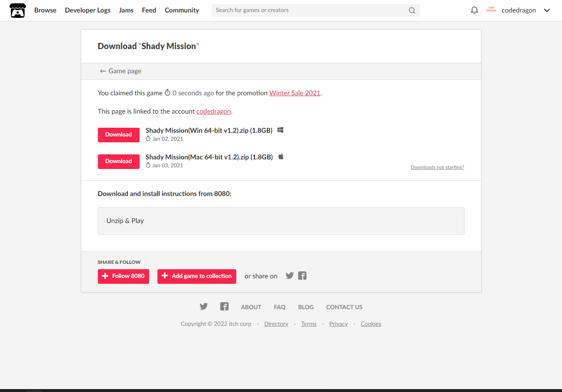Click the Windows platform icon
Image resolution: width=562 pixels, height=392 pixels.
click(280, 130)
